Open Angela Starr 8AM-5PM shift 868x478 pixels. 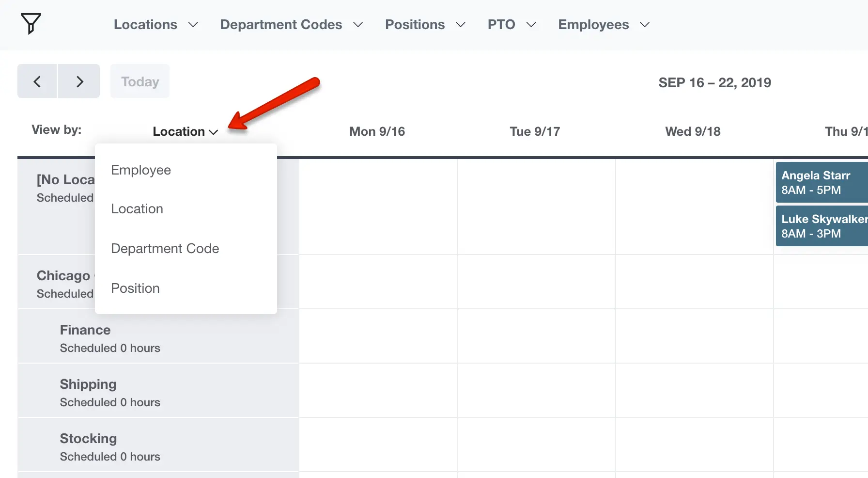pos(822,182)
